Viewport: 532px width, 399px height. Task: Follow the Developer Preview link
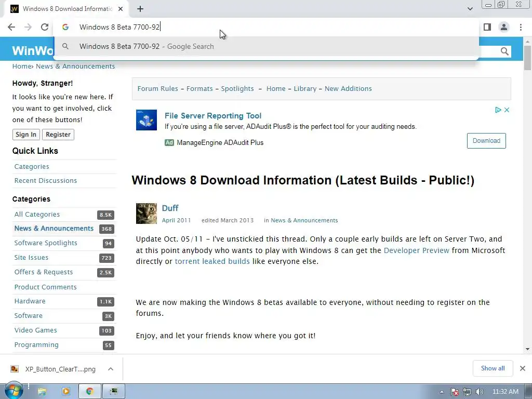[416, 250]
